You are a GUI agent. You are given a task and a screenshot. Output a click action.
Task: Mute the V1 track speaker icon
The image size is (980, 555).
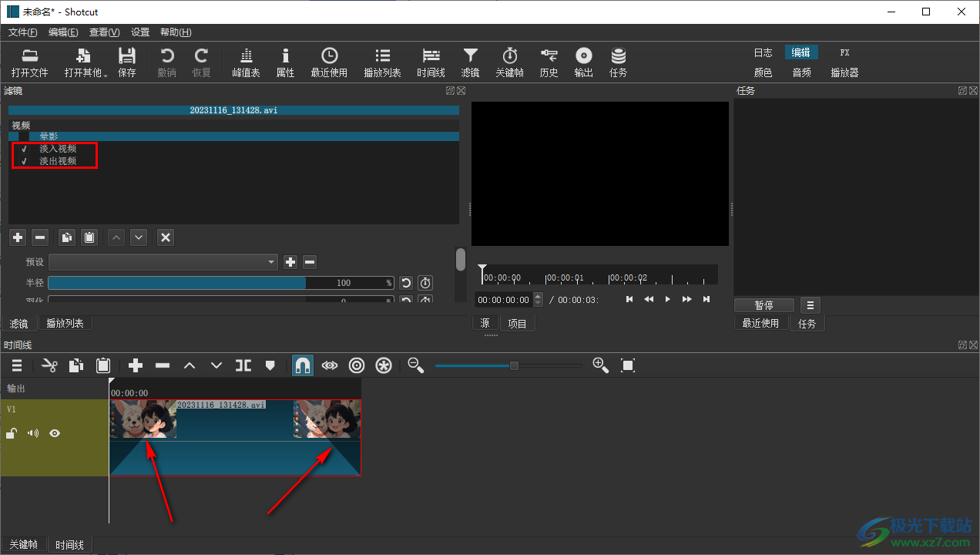pos(33,433)
